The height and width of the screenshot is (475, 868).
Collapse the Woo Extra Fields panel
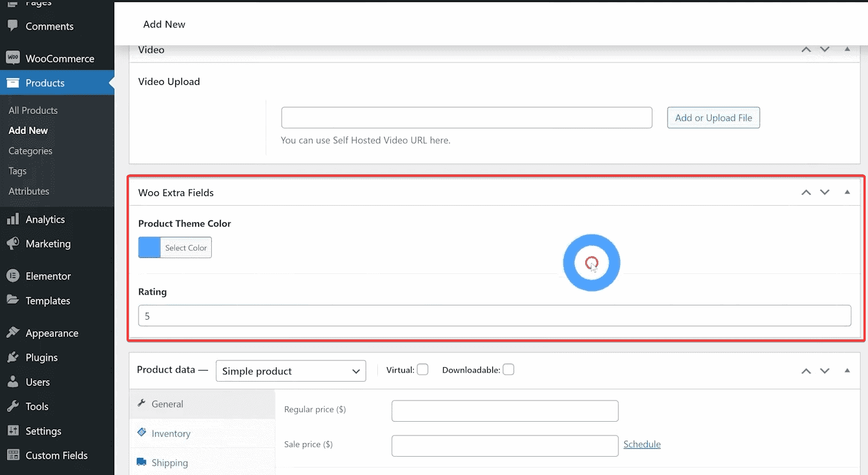pos(847,192)
